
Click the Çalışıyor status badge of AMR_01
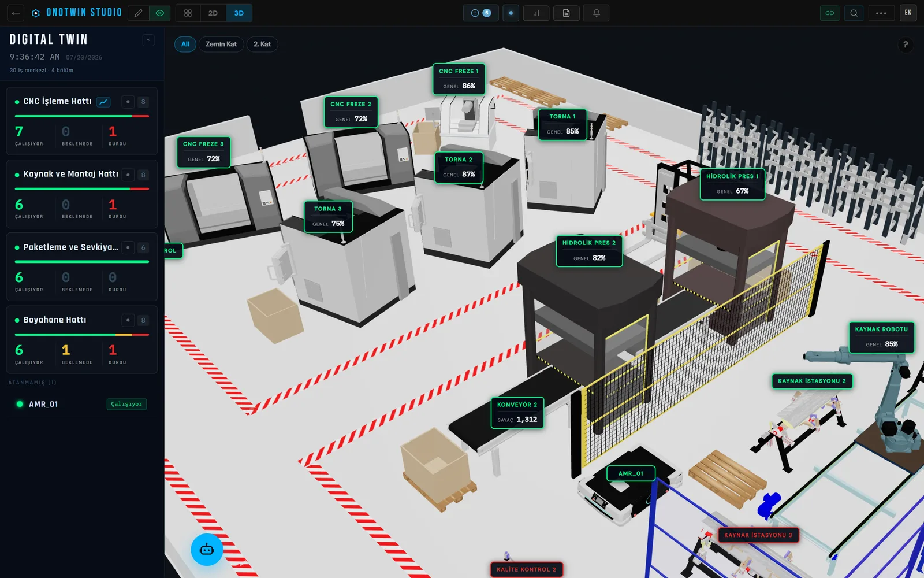(x=126, y=404)
